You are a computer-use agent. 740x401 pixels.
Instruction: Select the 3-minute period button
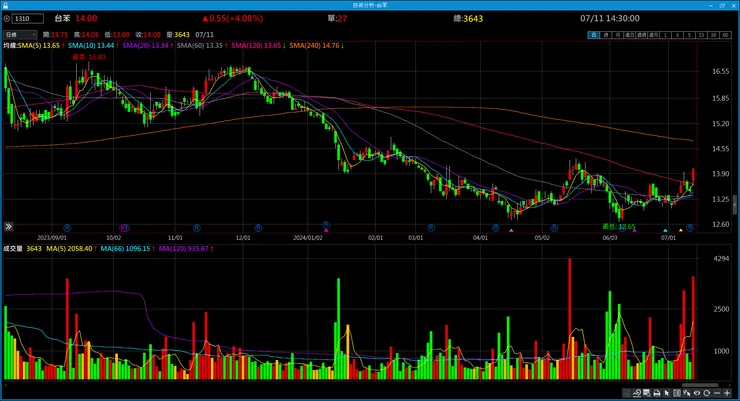(678, 35)
